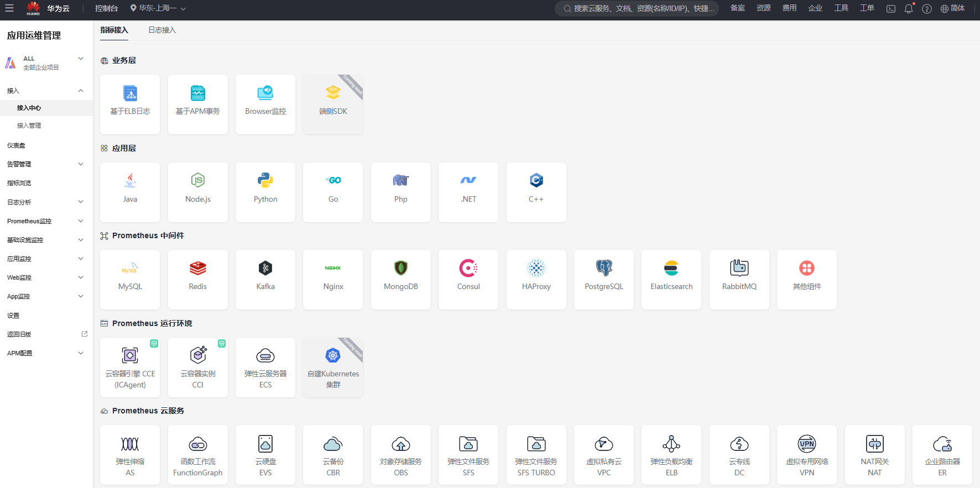The height and width of the screenshot is (488, 980).
Task: Select the C++ application card
Action: tap(536, 192)
